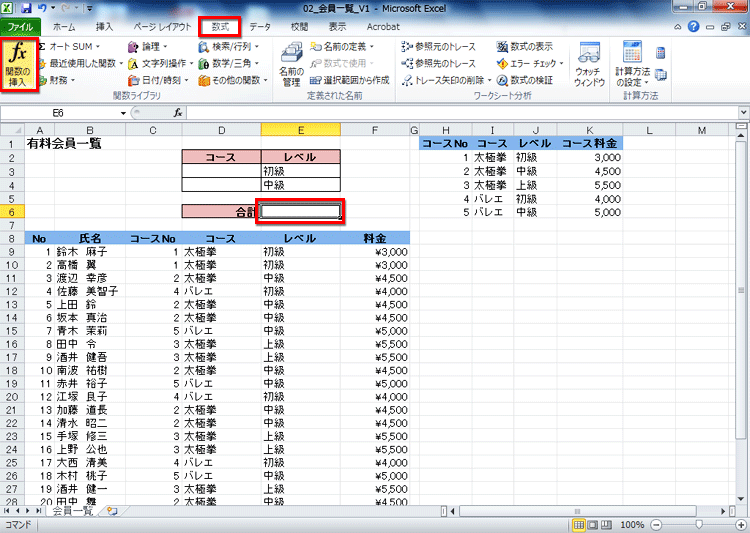This screenshot has height=533, width=750.
Task: Switch to Page Break Preview in status bar
Action: pyautogui.click(x=606, y=525)
